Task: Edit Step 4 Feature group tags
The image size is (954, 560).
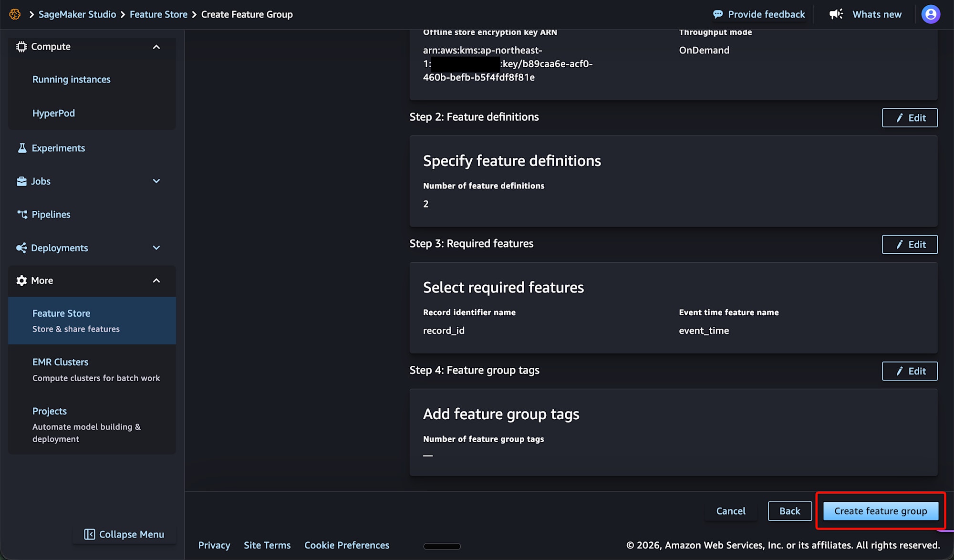Action: 910,371
